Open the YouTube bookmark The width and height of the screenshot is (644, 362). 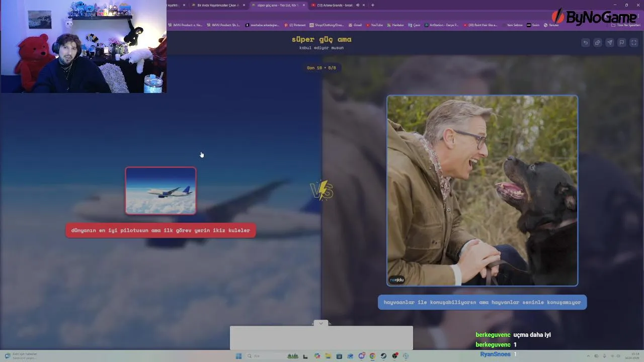tap(374, 25)
